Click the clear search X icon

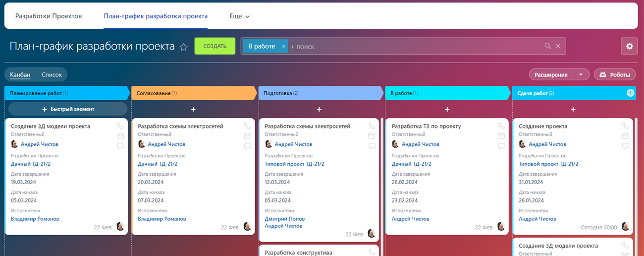point(558,46)
